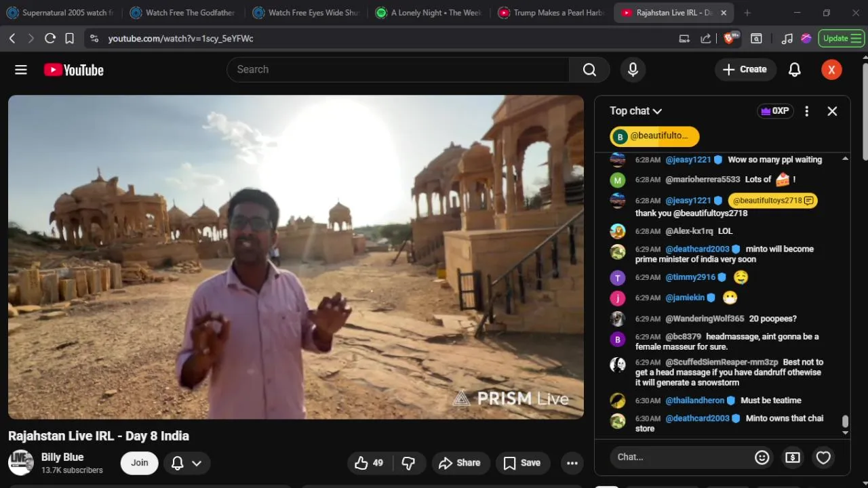Reload the page
Screen dimensions: 868x488
(50, 39)
